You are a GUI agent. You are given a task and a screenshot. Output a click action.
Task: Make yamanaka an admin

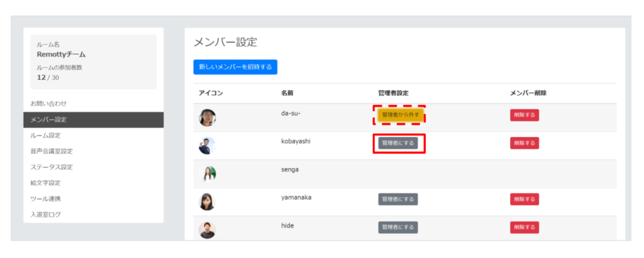398,200
